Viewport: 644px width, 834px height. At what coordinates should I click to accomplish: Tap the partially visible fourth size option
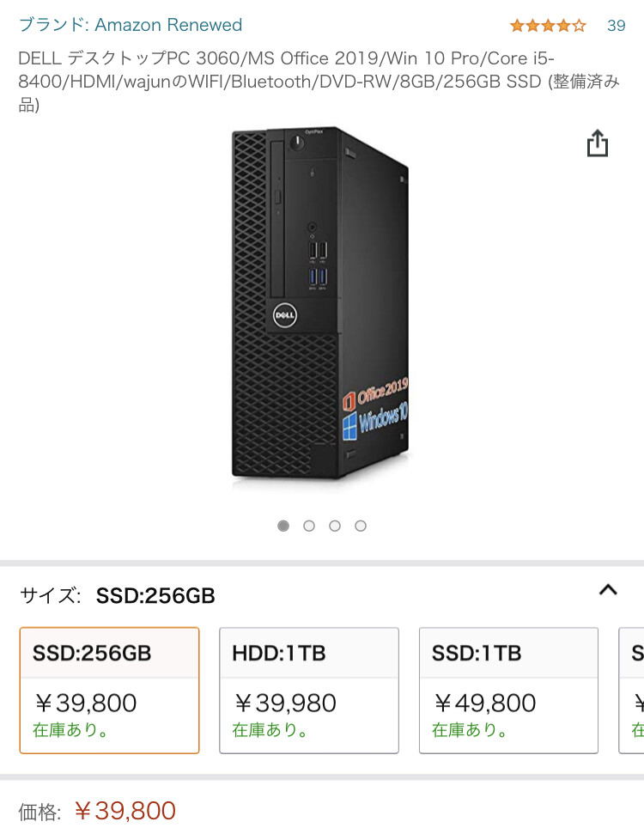pyautogui.click(x=634, y=690)
